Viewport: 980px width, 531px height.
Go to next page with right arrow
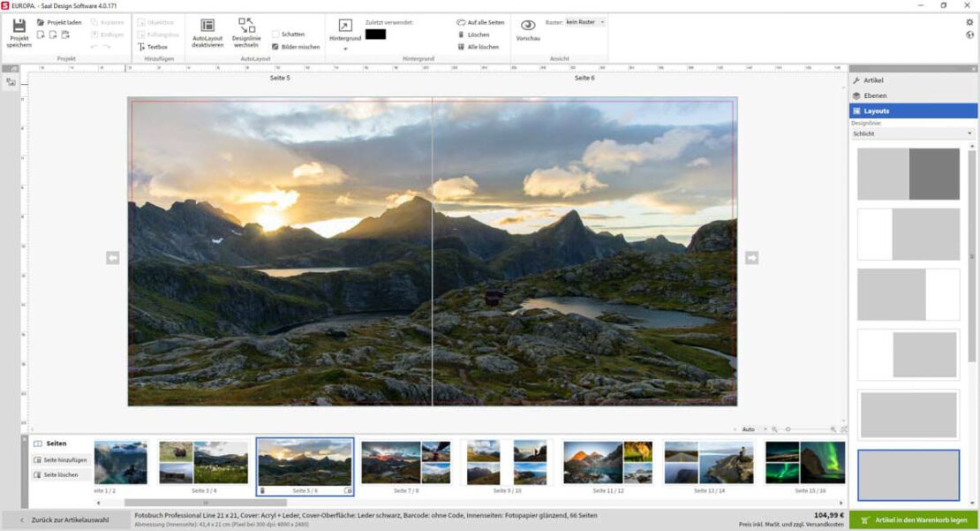[x=751, y=258]
